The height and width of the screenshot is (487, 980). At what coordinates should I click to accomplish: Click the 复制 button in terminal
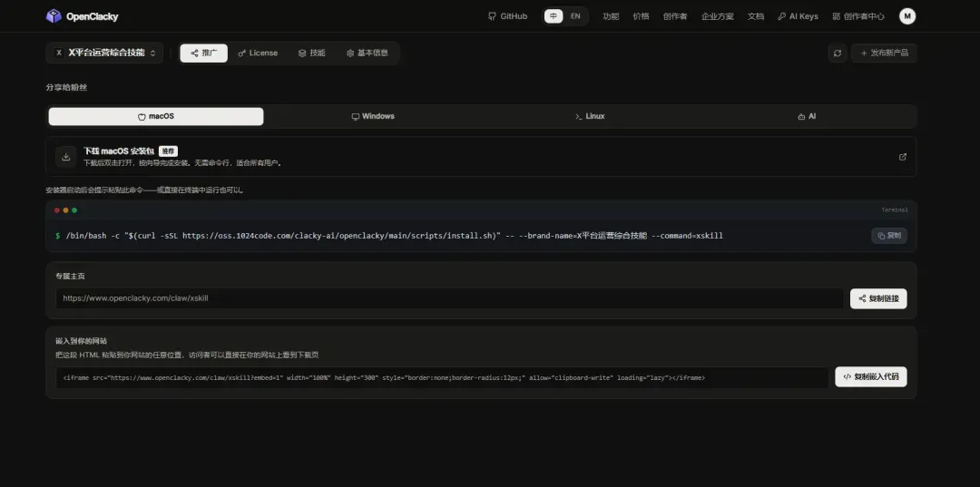888,236
